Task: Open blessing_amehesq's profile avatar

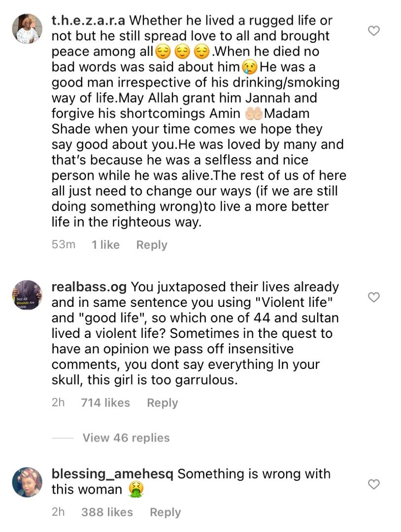Action: pyautogui.click(x=27, y=482)
